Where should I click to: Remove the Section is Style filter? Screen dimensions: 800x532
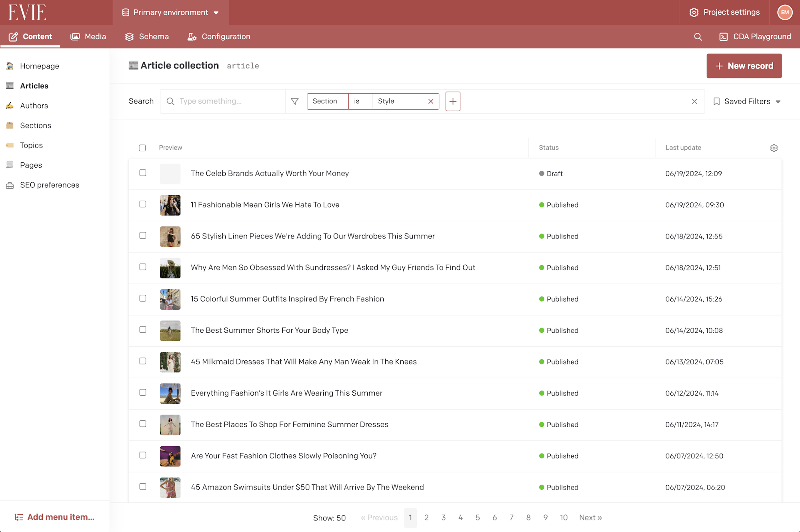(x=431, y=102)
